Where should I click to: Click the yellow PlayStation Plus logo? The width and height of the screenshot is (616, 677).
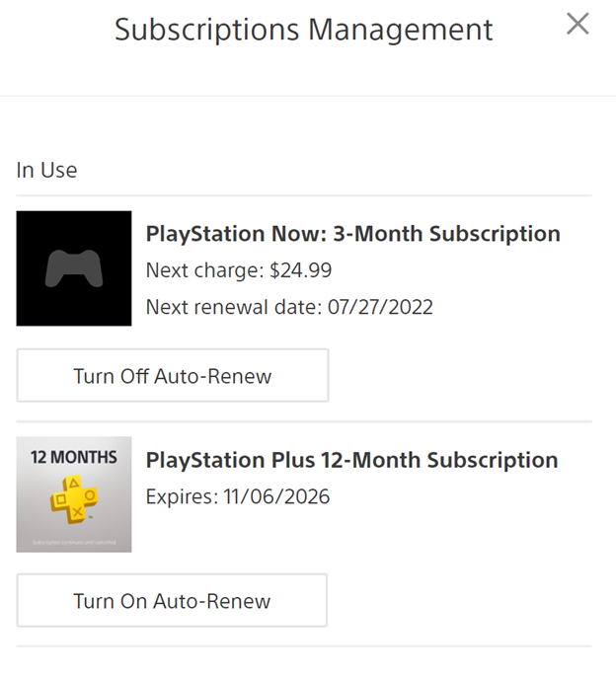click(74, 499)
